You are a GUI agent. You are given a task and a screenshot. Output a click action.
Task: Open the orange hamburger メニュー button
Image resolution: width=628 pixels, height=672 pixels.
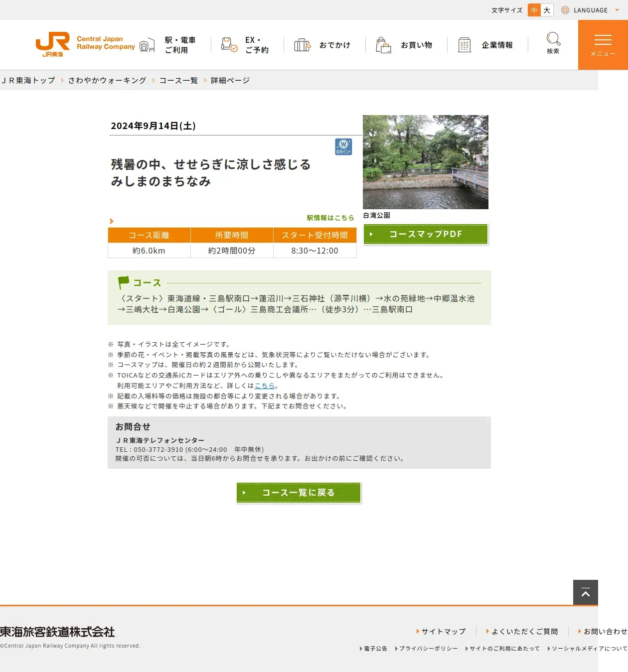click(x=603, y=45)
